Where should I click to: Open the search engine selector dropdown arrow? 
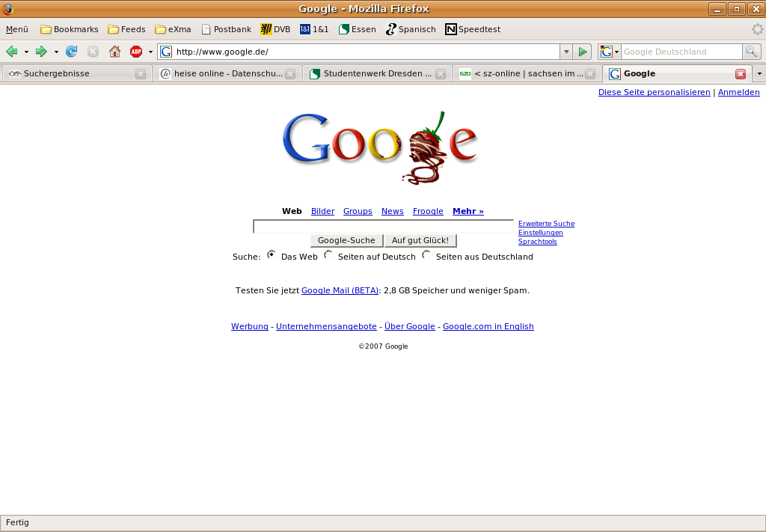[617, 52]
